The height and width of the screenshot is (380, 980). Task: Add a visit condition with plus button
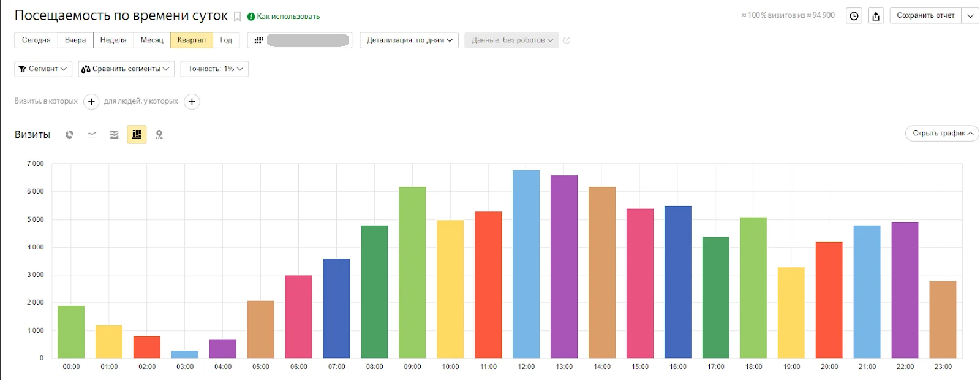91,102
